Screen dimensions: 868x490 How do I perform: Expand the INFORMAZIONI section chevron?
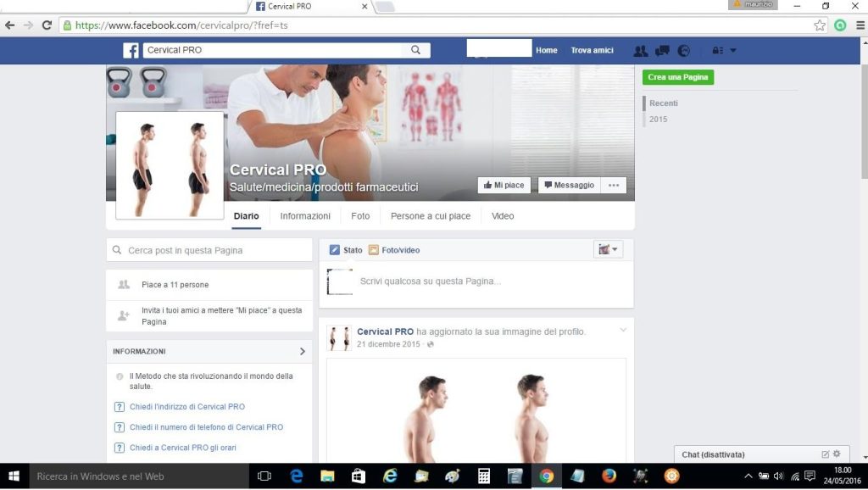[x=303, y=352]
